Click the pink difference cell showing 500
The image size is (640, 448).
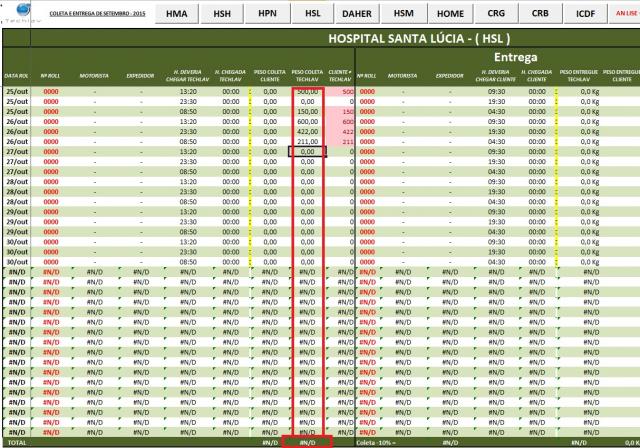pos(340,92)
